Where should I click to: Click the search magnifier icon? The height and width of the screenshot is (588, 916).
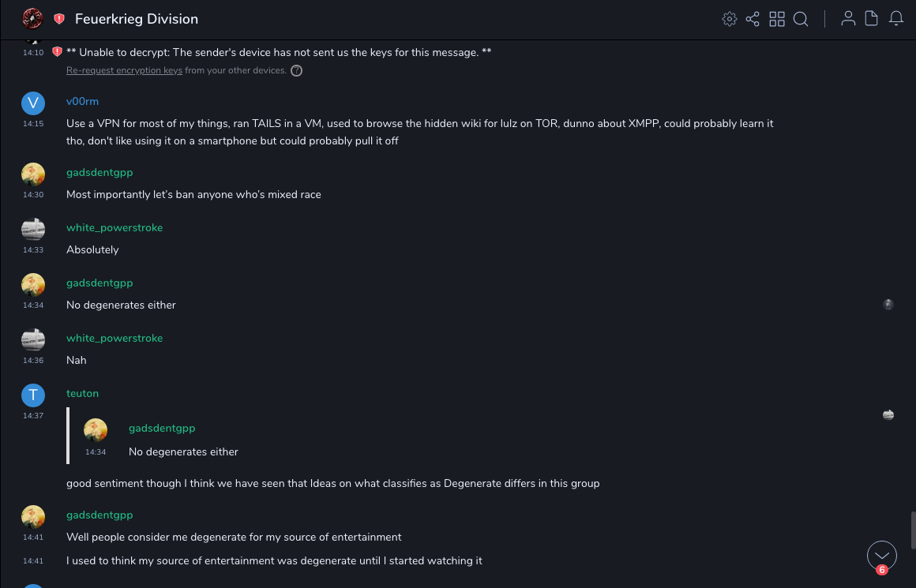[801, 19]
